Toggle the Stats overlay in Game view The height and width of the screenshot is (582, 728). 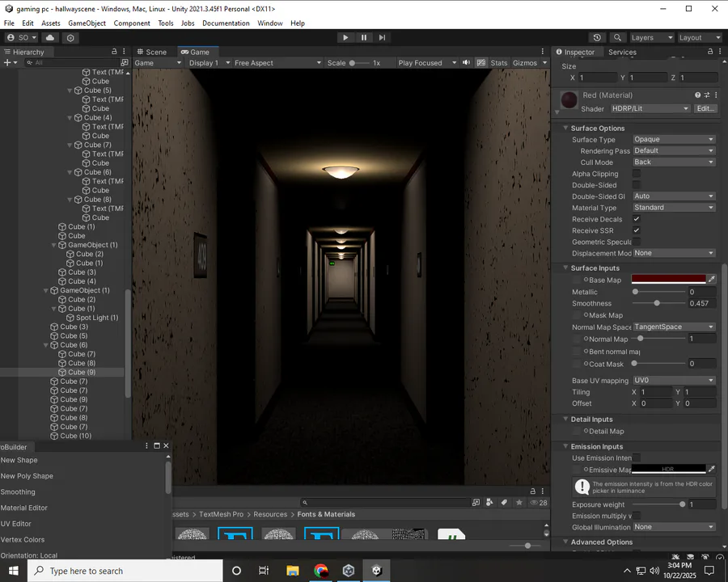click(499, 63)
